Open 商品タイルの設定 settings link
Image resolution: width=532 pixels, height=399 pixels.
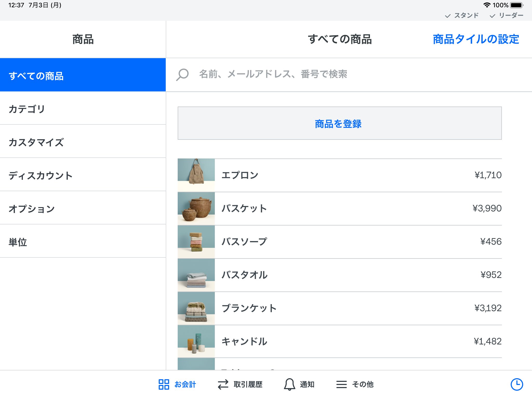pos(475,39)
